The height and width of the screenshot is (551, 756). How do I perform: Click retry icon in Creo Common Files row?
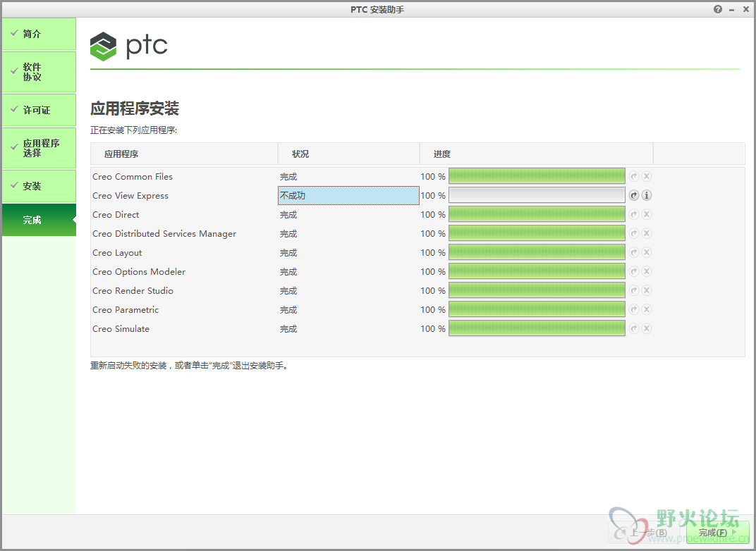pos(634,176)
